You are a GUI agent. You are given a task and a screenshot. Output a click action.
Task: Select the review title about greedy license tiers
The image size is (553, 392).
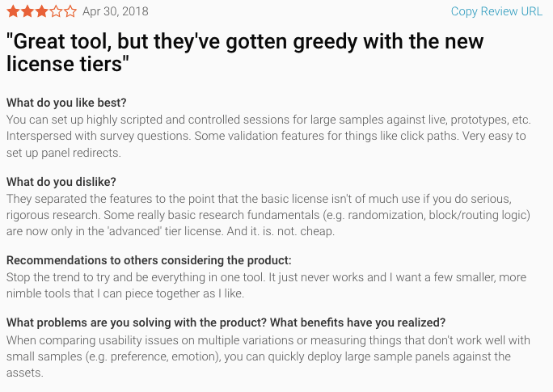coord(245,53)
